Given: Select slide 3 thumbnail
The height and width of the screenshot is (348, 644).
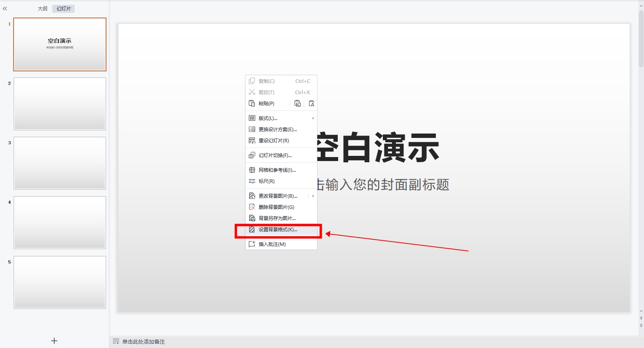Looking at the screenshot, I should 60,163.
